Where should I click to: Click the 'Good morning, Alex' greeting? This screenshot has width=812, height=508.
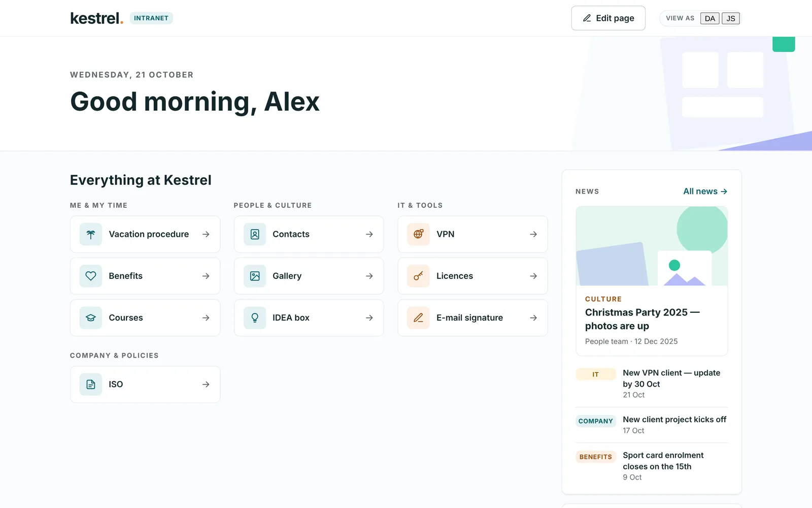click(x=195, y=102)
